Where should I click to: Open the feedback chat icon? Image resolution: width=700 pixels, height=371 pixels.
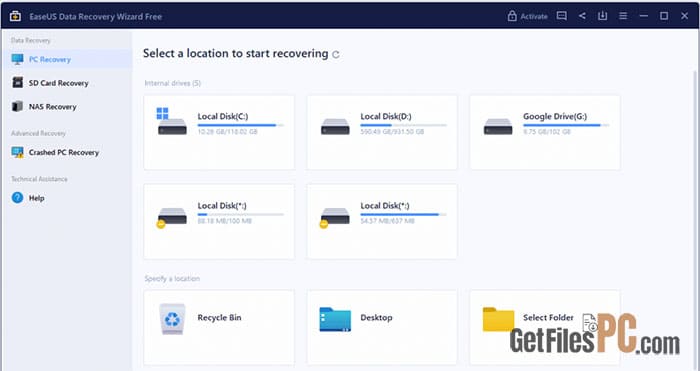pos(562,16)
